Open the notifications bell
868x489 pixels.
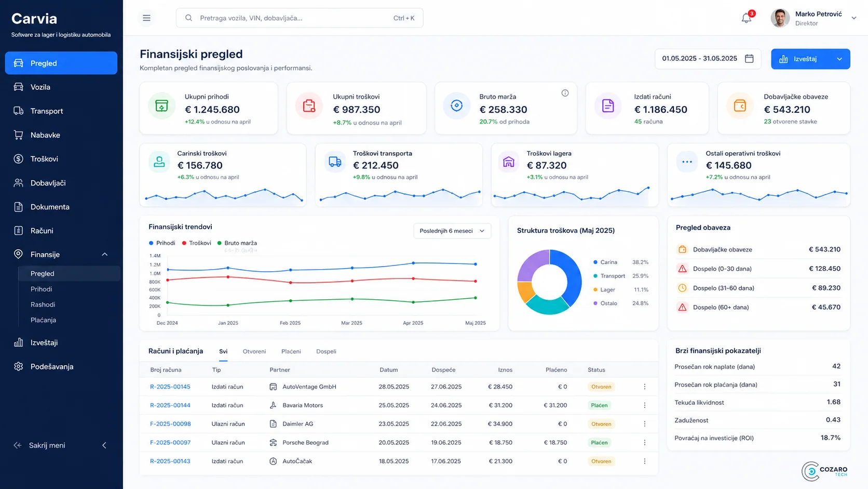point(747,18)
